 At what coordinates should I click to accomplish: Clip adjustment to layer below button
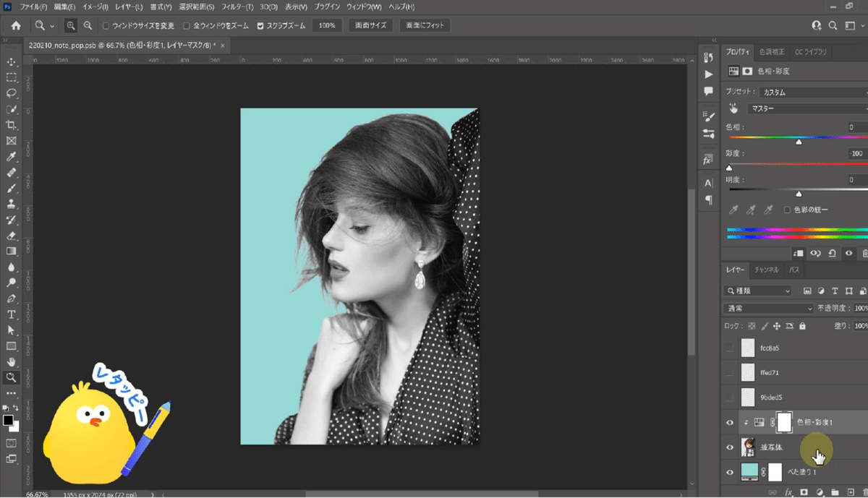799,253
